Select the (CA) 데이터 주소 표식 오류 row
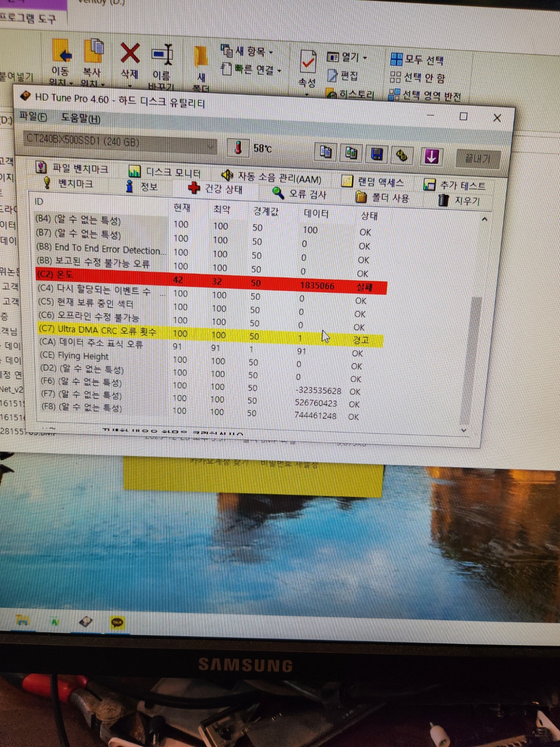 click(x=202, y=347)
